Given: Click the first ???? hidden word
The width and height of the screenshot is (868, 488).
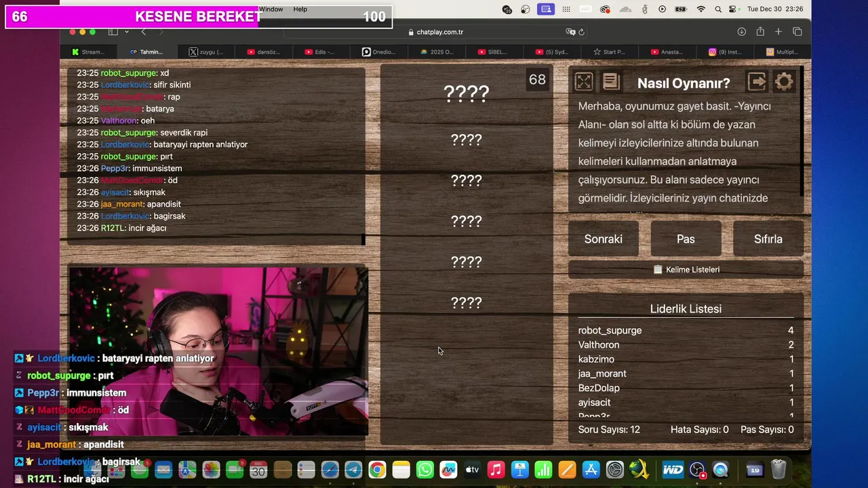Looking at the screenshot, I should 466,94.
